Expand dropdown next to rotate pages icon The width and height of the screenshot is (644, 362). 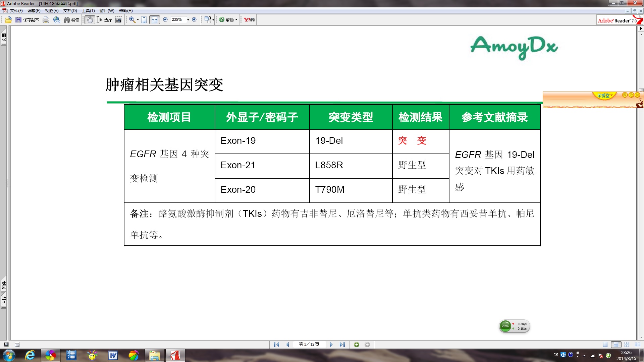coord(213,20)
